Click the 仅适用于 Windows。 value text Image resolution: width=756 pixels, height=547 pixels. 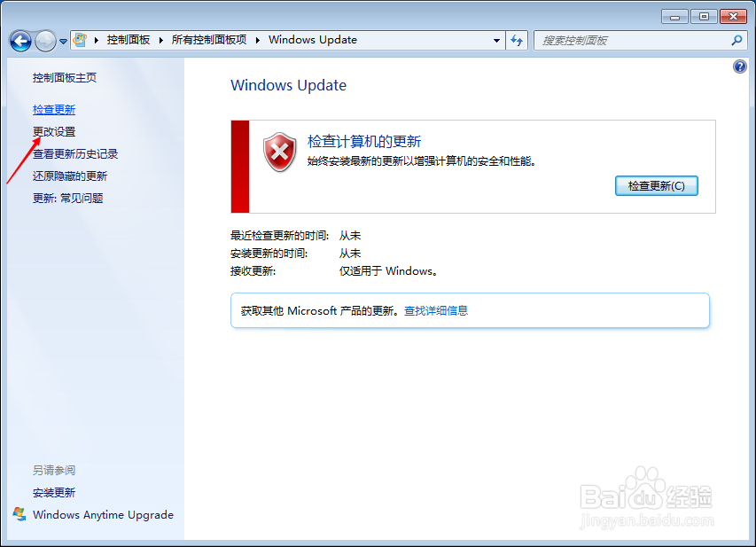(388, 271)
